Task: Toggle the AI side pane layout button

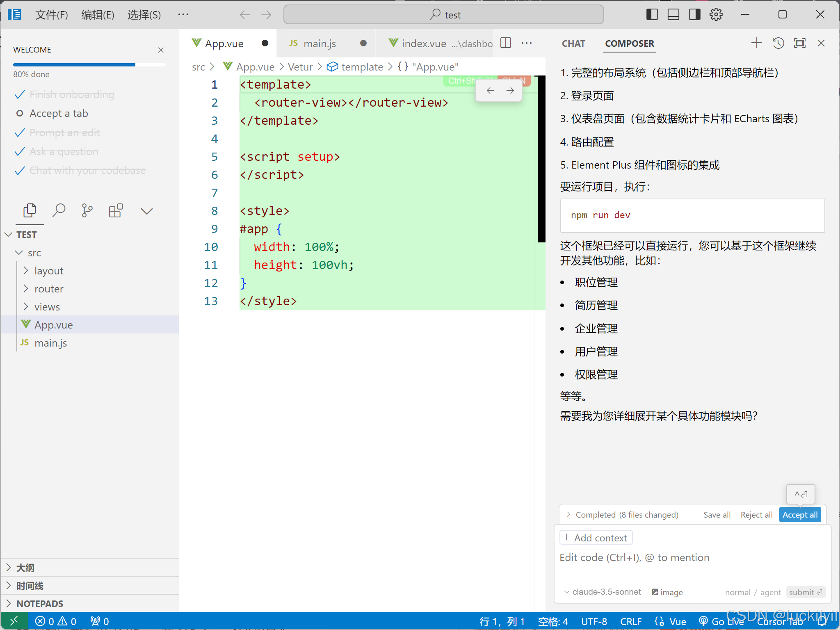Action: pos(694,15)
